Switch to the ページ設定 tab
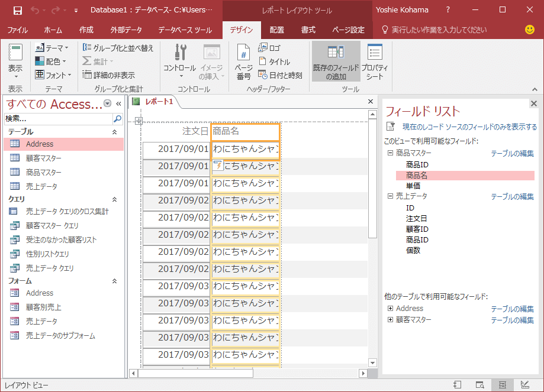Viewport: 544px width, 392px height. [x=348, y=30]
